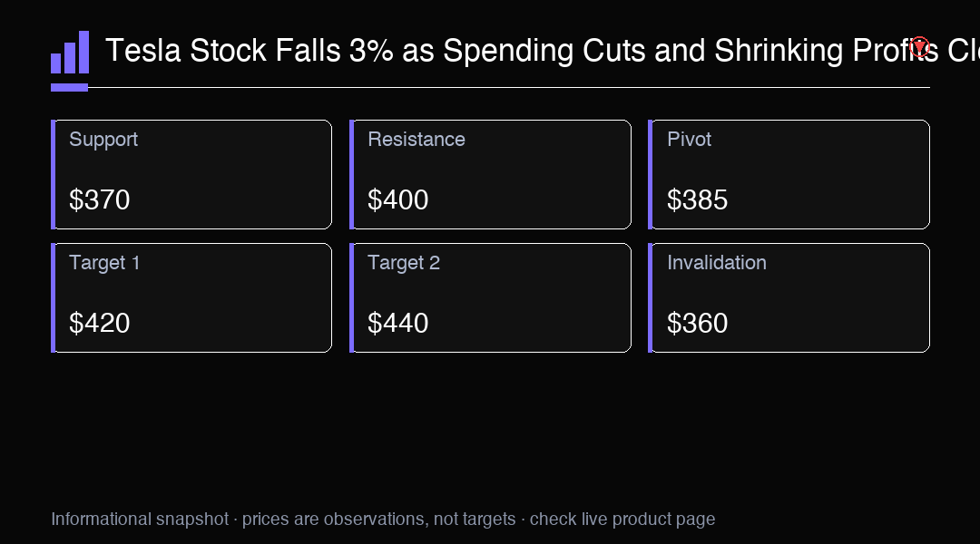Select the Pivot card label

coord(689,140)
